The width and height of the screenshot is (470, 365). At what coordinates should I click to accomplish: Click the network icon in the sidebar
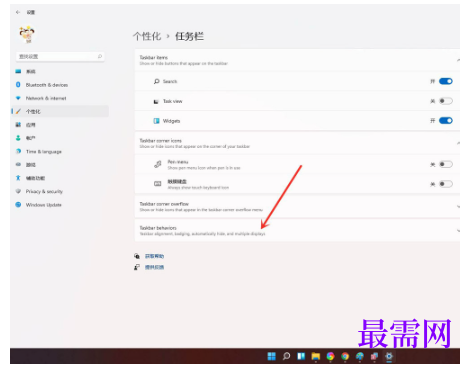coord(18,98)
